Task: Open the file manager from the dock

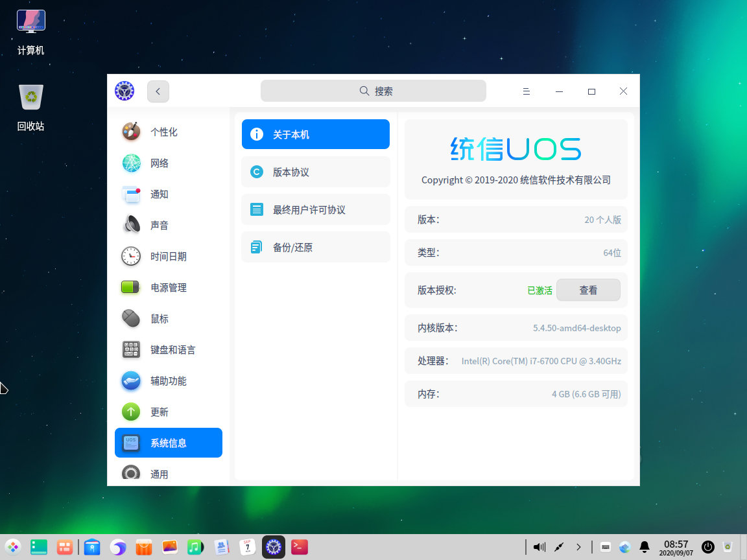Action: coord(92,547)
